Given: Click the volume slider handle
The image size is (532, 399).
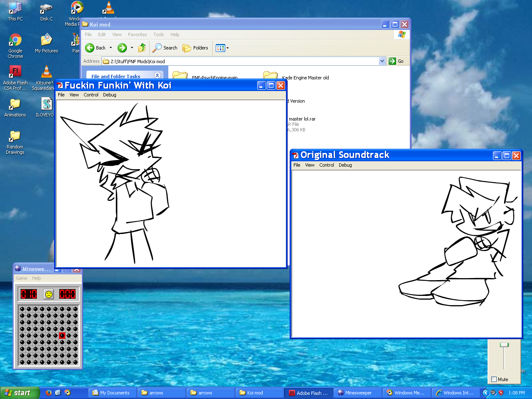Looking at the screenshot, I should [x=504, y=345].
